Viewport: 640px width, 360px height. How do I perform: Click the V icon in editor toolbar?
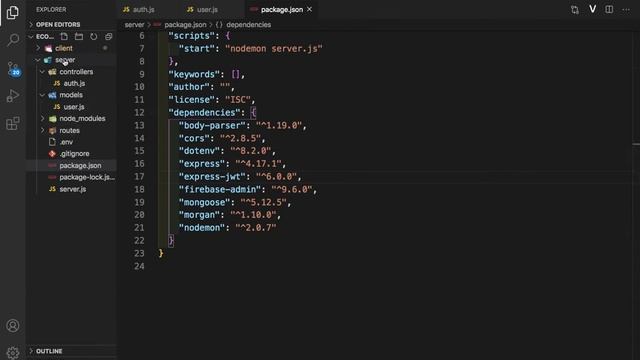592,9
